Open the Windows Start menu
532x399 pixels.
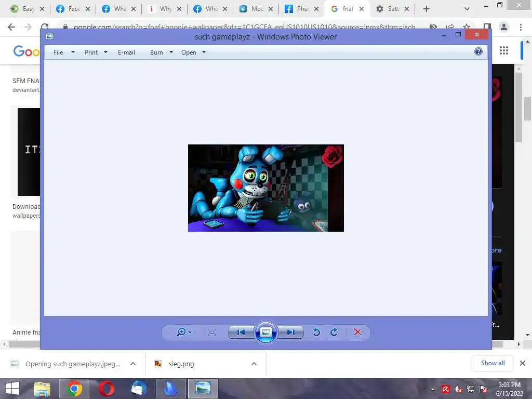pyautogui.click(x=12, y=389)
